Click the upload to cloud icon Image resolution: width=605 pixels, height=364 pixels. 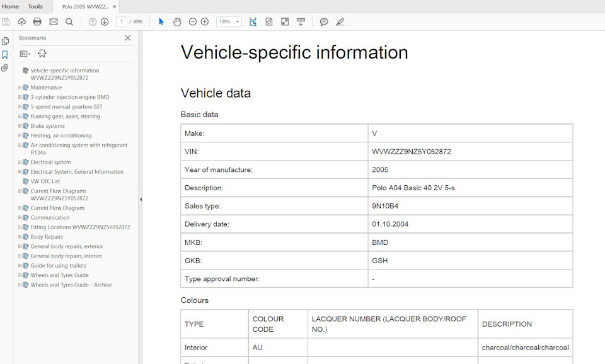[x=21, y=22]
